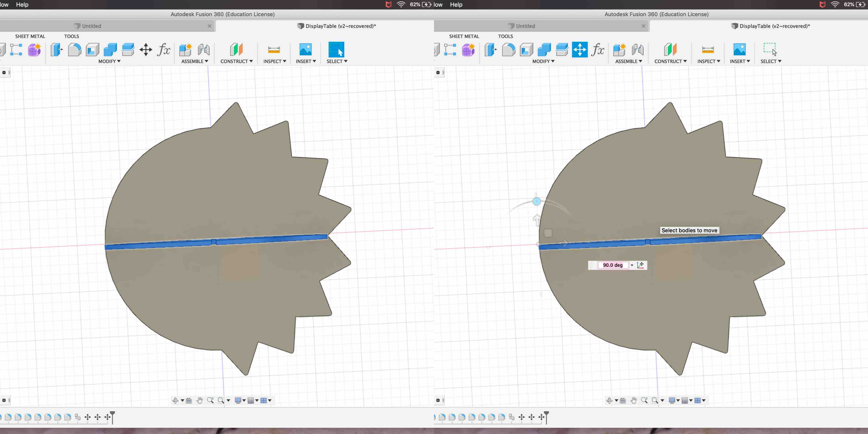Click the Pan hand icon in left window

point(200,400)
